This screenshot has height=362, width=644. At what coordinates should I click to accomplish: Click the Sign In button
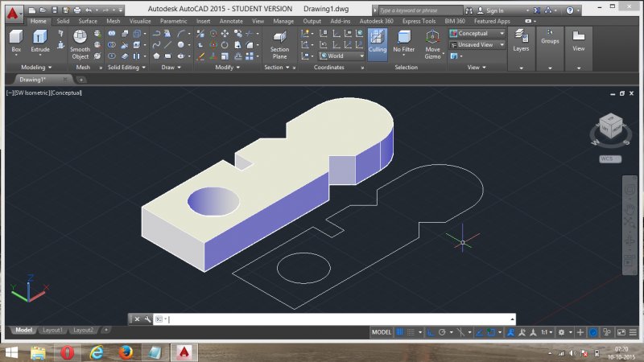pos(493,10)
